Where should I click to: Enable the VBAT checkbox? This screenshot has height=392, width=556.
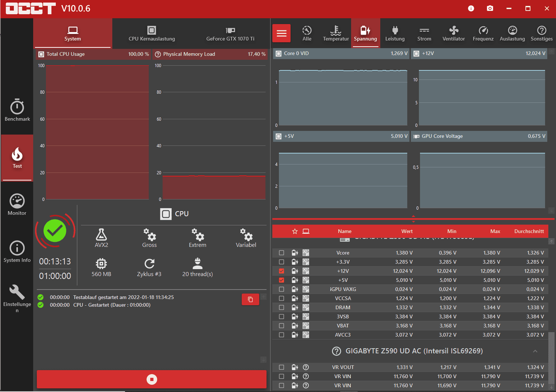click(281, 326)
